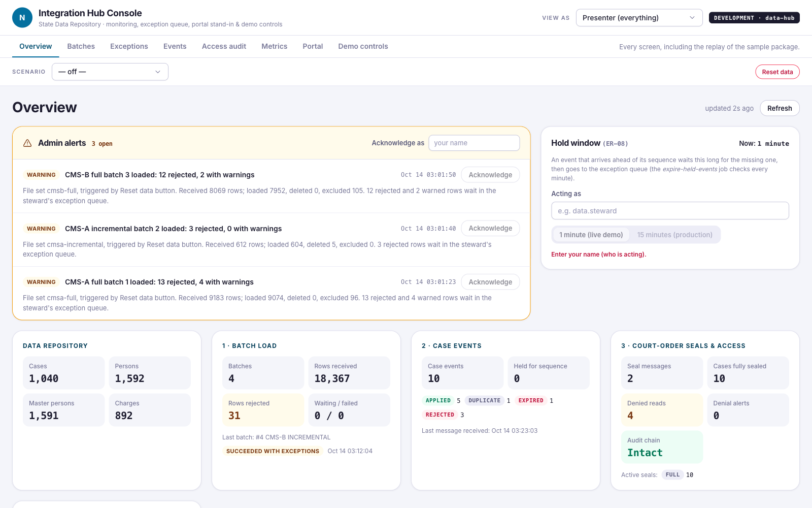Click the View as dropdown chevron
Viewport: 812px width, 508px height.
point(692,18)
